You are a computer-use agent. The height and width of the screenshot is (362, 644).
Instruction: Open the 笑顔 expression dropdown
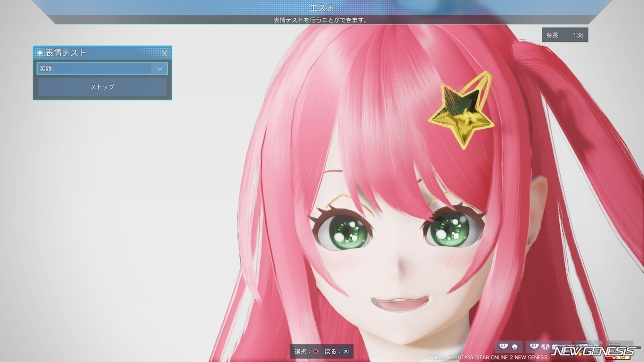click(102, 69)
